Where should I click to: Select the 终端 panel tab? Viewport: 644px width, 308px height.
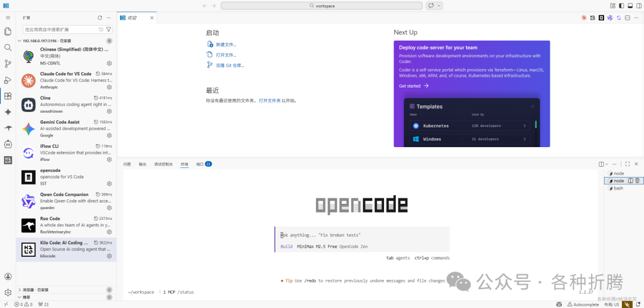pyautogui.click(x=184, y=164)
